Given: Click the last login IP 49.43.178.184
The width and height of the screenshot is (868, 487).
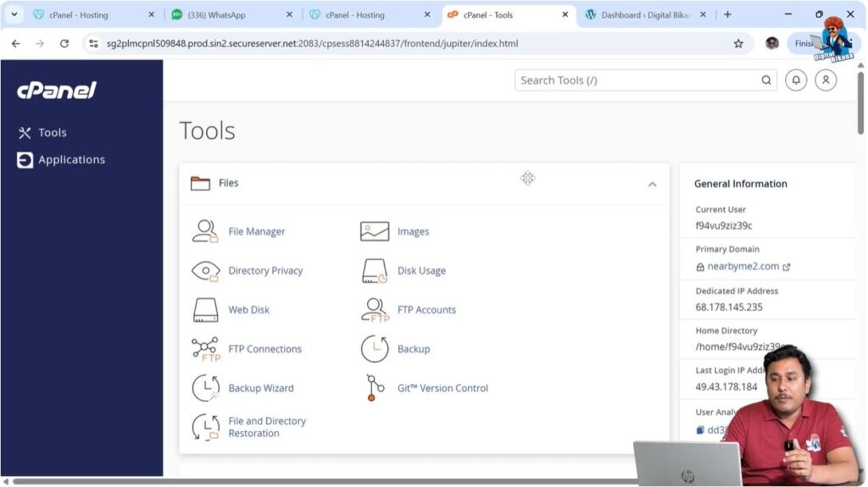Looking at the screenshot, I should pyautogui.click(x=726, y=387).
